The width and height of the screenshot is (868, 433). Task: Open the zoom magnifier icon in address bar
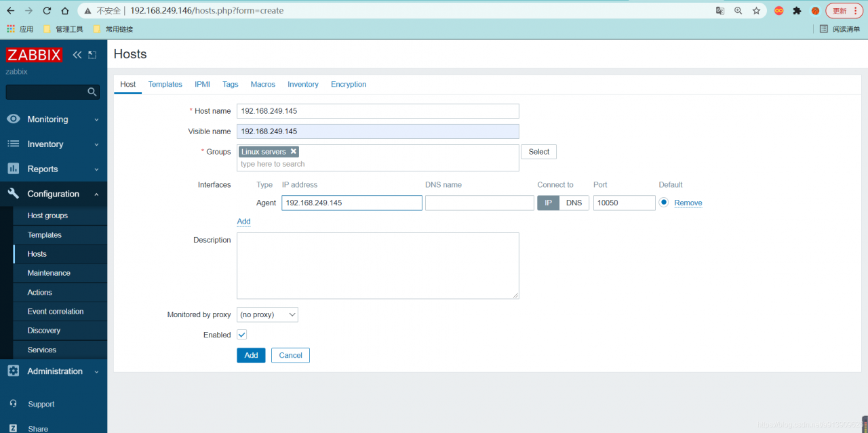[x=738, y=11]
